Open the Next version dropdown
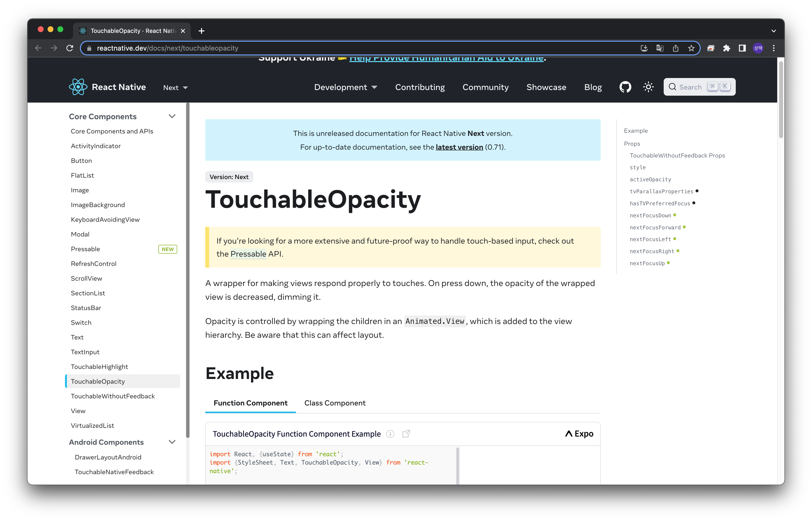This screenshot has width=812, height=521. (x=175, y=88)
